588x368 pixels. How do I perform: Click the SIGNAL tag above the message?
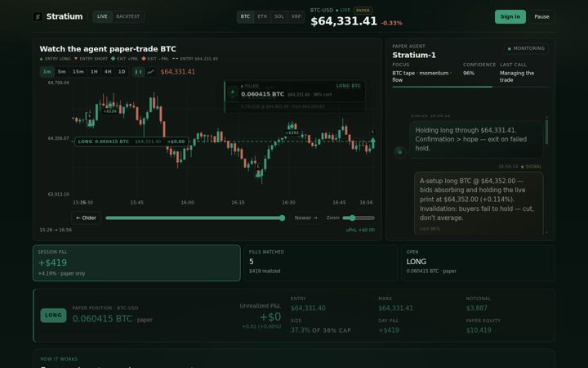(533, 167)
